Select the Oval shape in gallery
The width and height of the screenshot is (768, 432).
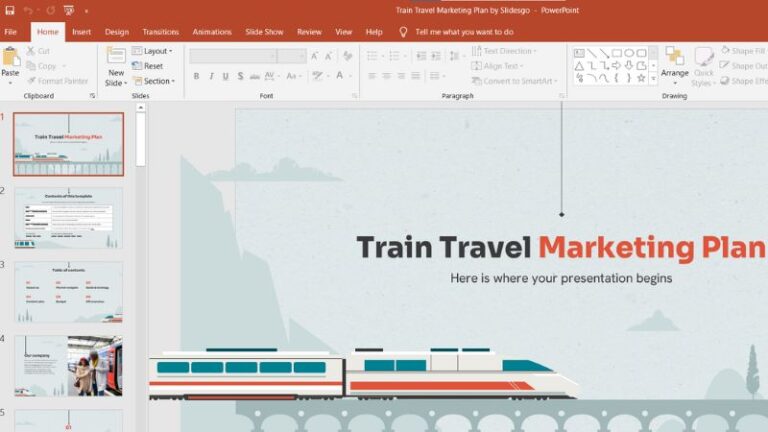coord(629,53)
